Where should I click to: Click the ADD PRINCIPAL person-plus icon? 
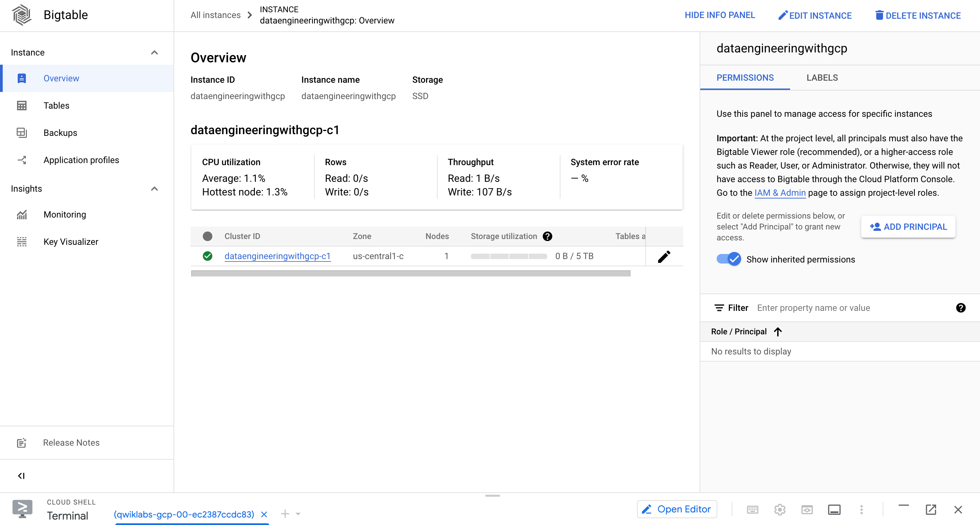[875, 226]
